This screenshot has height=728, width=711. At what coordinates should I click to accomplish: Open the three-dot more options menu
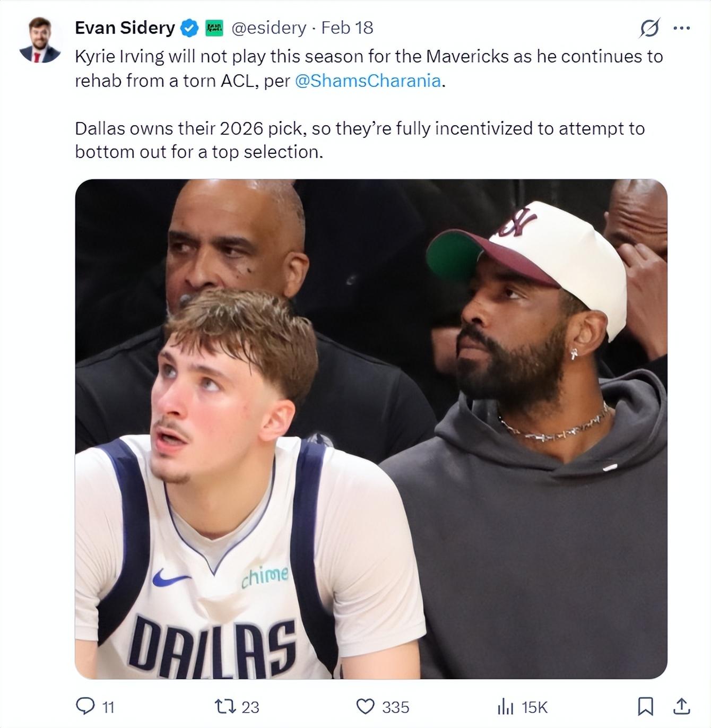[681, 28]
